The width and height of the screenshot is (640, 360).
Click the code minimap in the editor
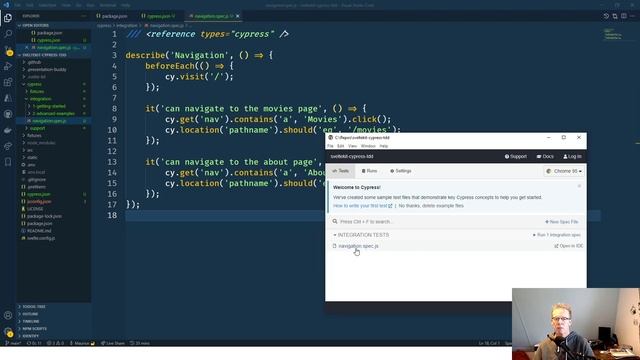coord(614,34)
